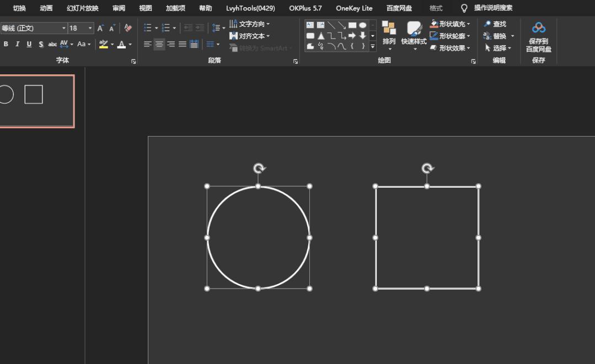Toggle italic formatting
The width and height of the screenshot is (595, 364).
(18, 45)
